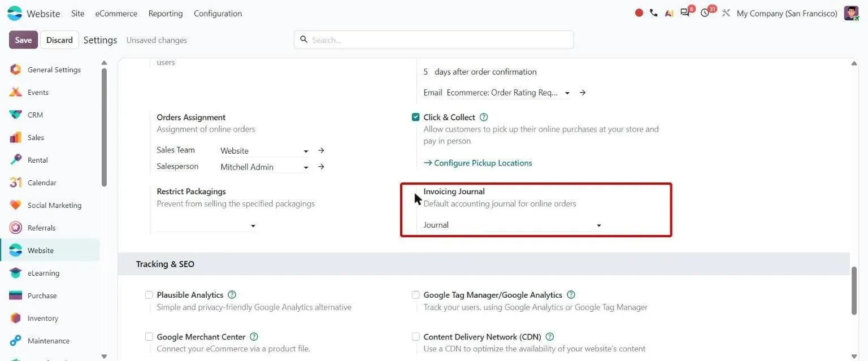The height and width of the screenshot is (361, 868).
Task: Open Sales Team Website record arrow
Action: 321,151
